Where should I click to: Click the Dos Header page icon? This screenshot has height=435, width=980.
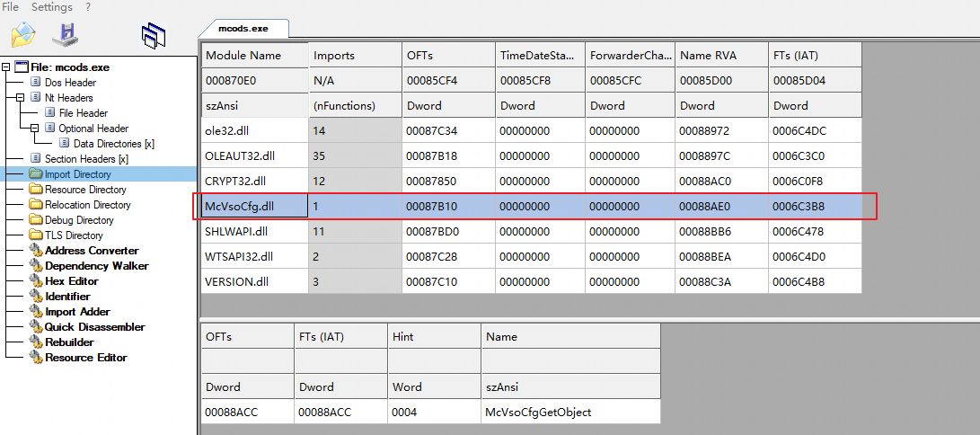tap(34, 83)
